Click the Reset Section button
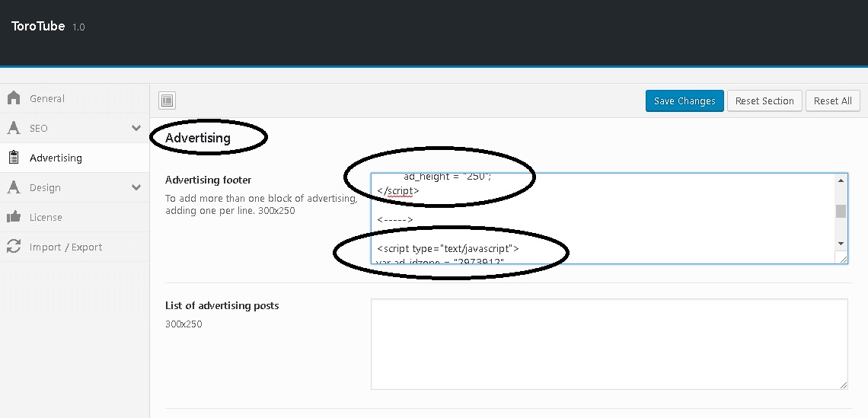 coord(764,101)
